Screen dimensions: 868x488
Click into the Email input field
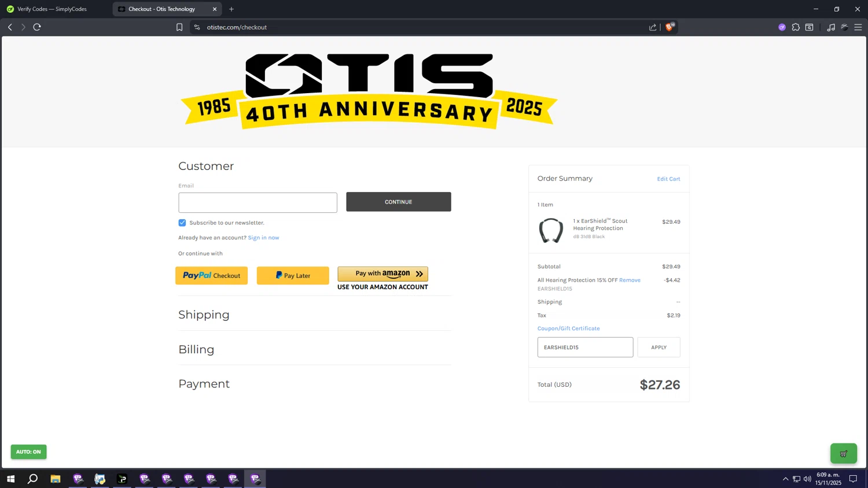(258, 202)
